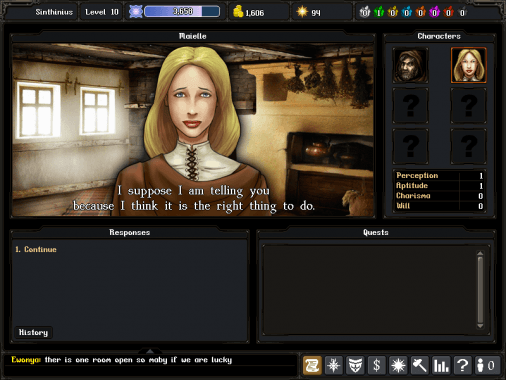Image resolution: width=506 pixels, height=380 pixels.
Task: Click the purple experience orb icon
Action: pos(136,12)
